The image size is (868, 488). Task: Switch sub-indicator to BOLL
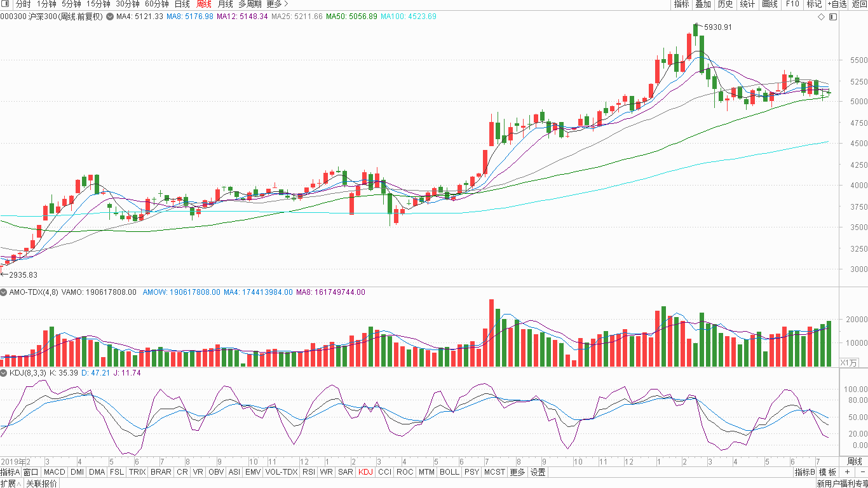449,472
